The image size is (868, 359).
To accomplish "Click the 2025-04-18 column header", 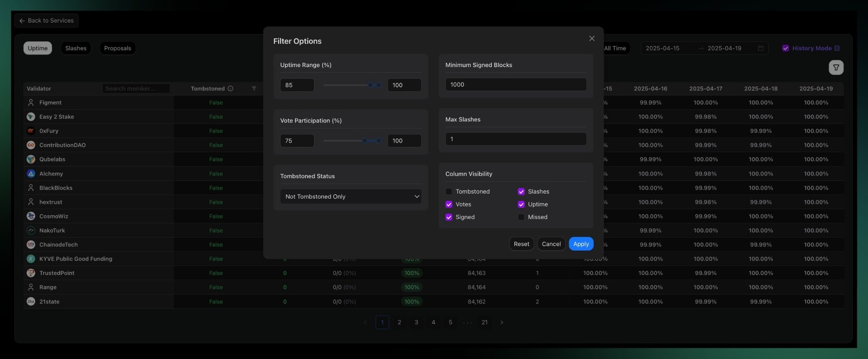I will pyautogui.click(x=761, y=88).
